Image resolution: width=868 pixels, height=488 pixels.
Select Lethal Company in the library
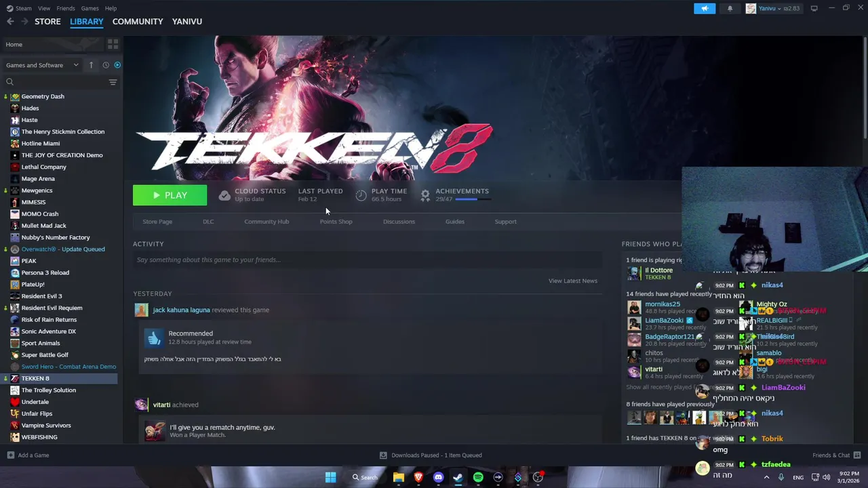tap(43, 167)
